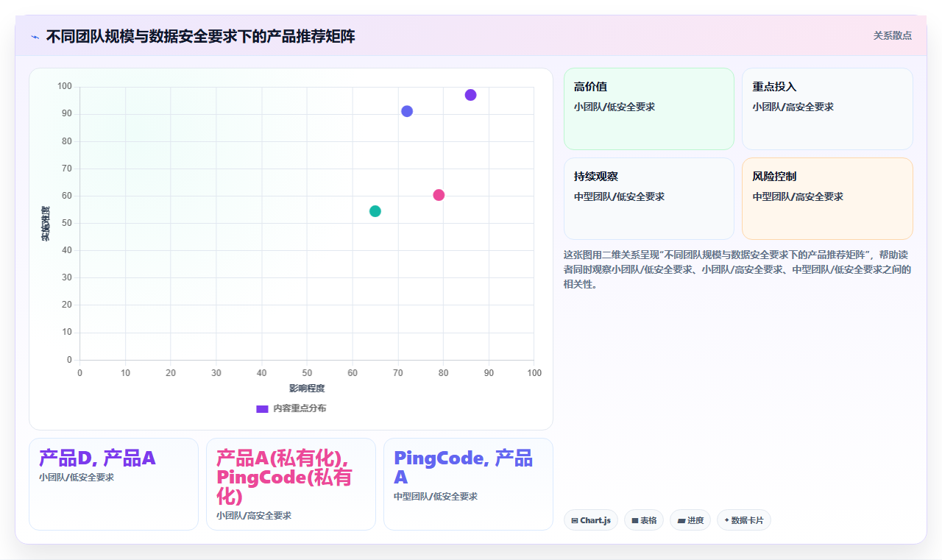
Task: Click the 影响程度 x-axis label
Action: [307, 388]
